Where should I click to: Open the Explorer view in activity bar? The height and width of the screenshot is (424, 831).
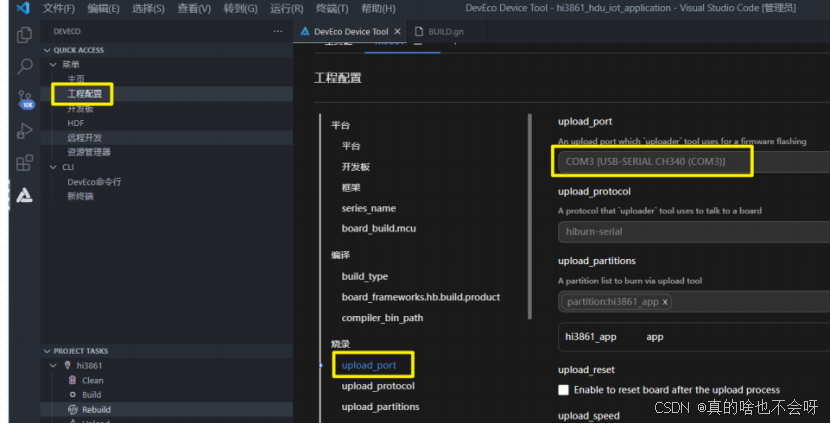click(24, 36)
